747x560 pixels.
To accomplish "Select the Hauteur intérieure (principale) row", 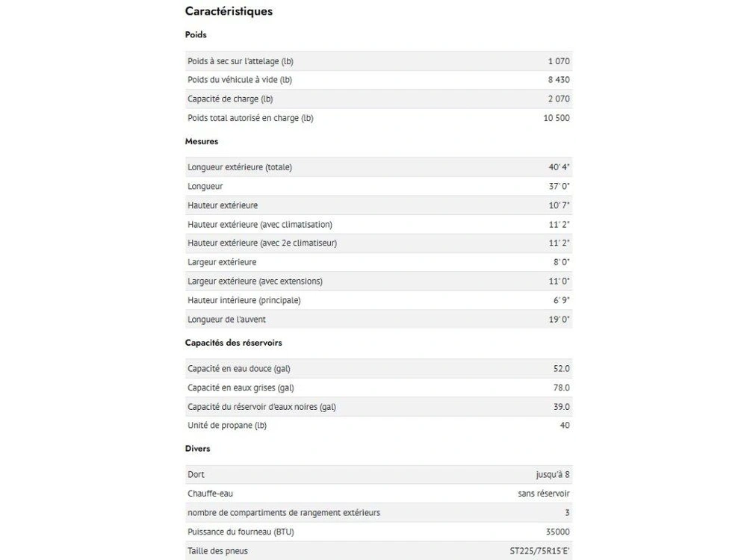I will tap(379, 300).
